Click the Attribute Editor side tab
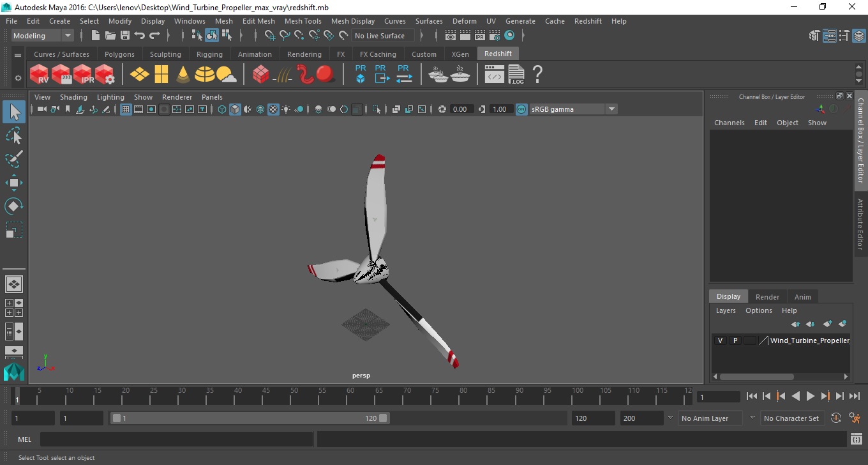 pyautogui.click(x=860, y=224)
